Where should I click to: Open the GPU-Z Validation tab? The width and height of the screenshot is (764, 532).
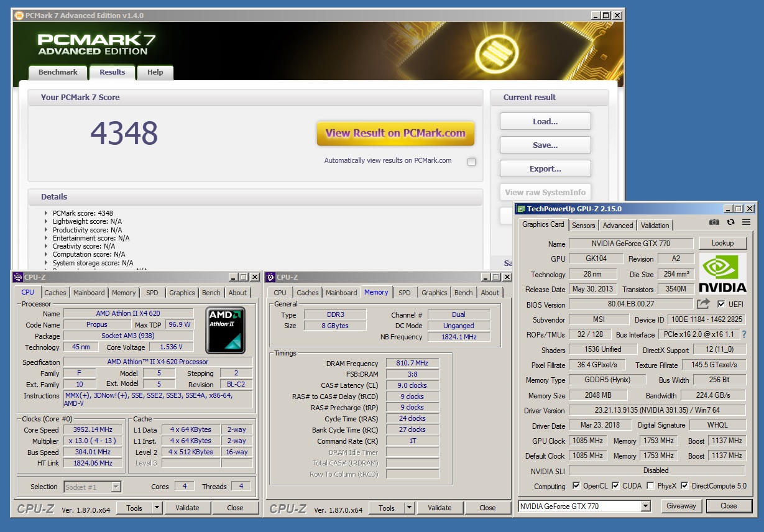[655, 226]
